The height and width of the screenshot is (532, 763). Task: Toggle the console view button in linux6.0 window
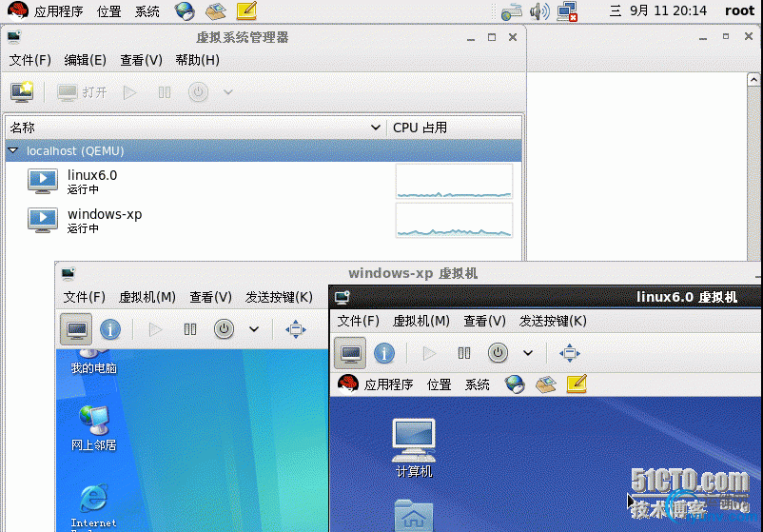tap(350, 353)
